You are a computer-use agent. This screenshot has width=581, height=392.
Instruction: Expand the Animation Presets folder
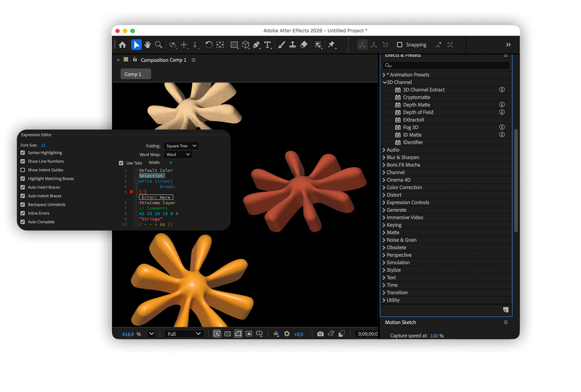384,75
